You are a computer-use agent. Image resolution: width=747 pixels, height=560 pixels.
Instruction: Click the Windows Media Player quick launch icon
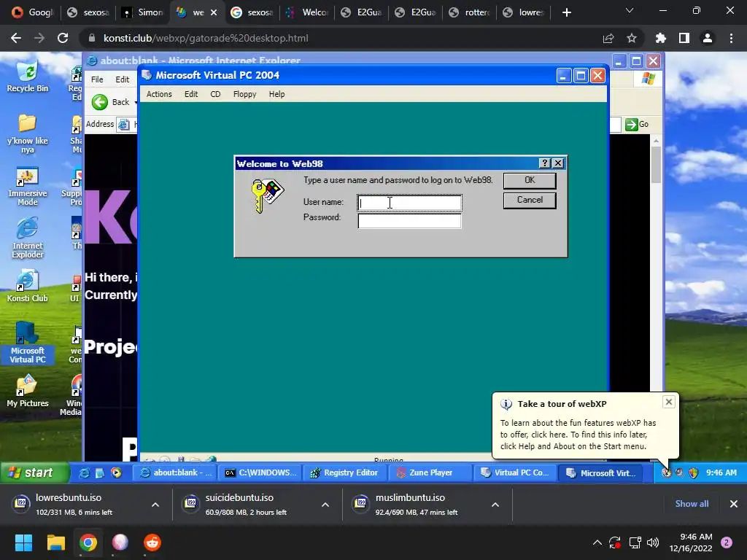coord(116,472)
